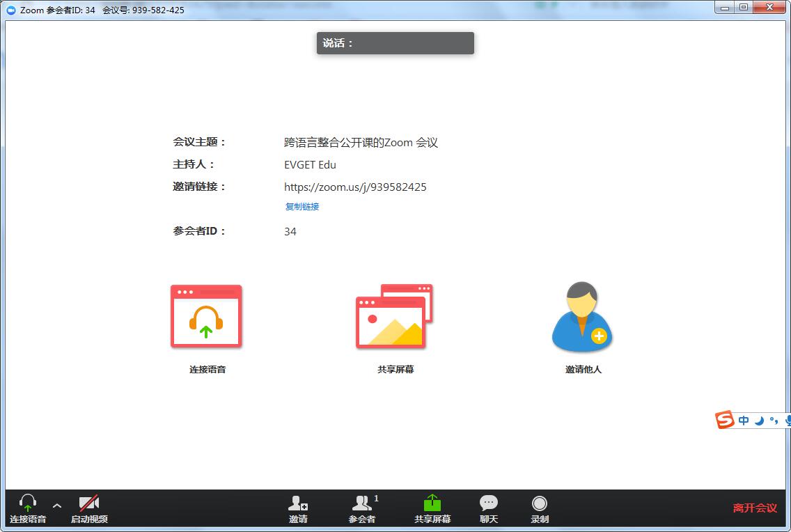
Task: Click the participant ID value 34
Action: [x=290, y=231]
